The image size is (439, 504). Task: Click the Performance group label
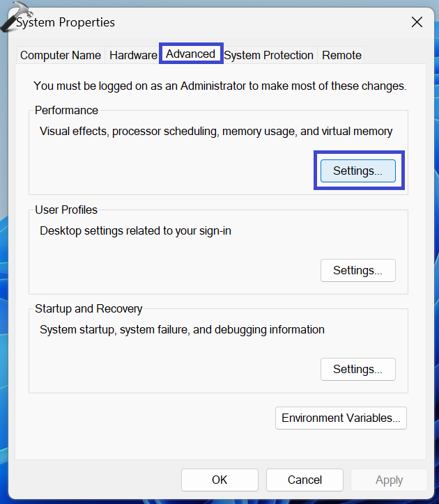[67, 110]
